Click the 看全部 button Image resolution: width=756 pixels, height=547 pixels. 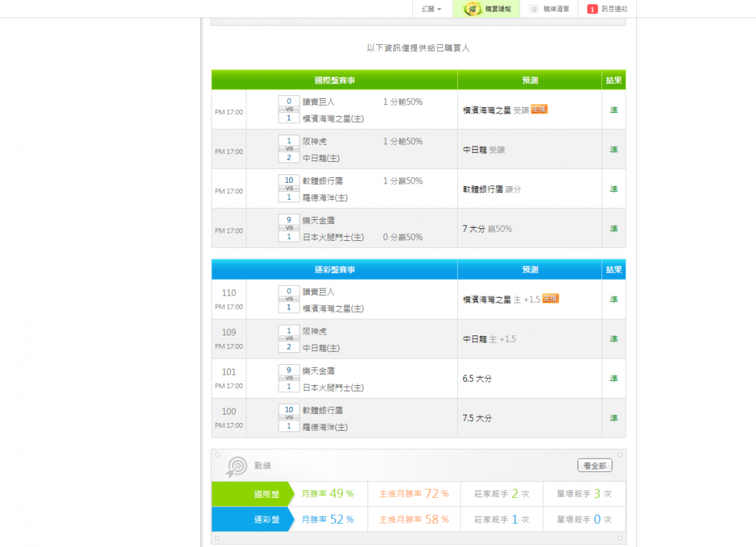click(594, 466)
